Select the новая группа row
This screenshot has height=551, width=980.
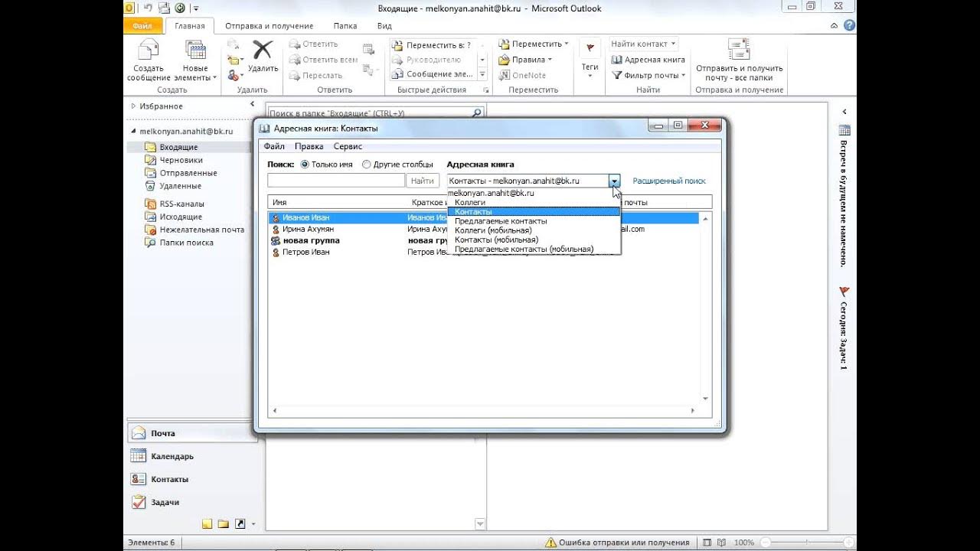tap(483, 240)
